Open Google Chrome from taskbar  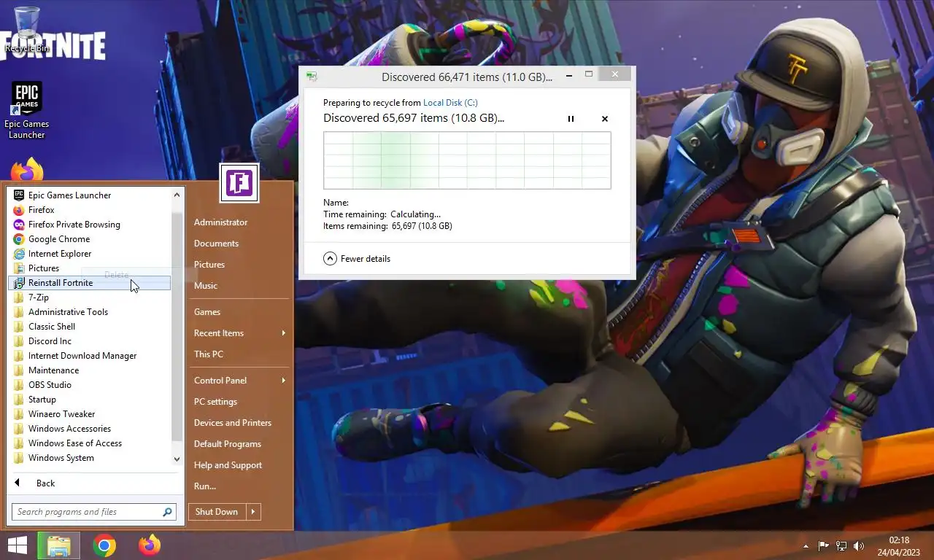click(x=104, y=545)
